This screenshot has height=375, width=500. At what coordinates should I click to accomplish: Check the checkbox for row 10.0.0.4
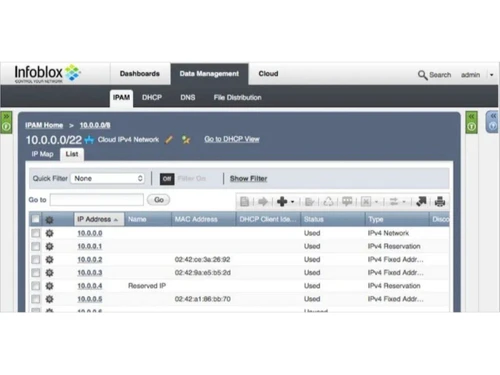(x=35, y=286)
